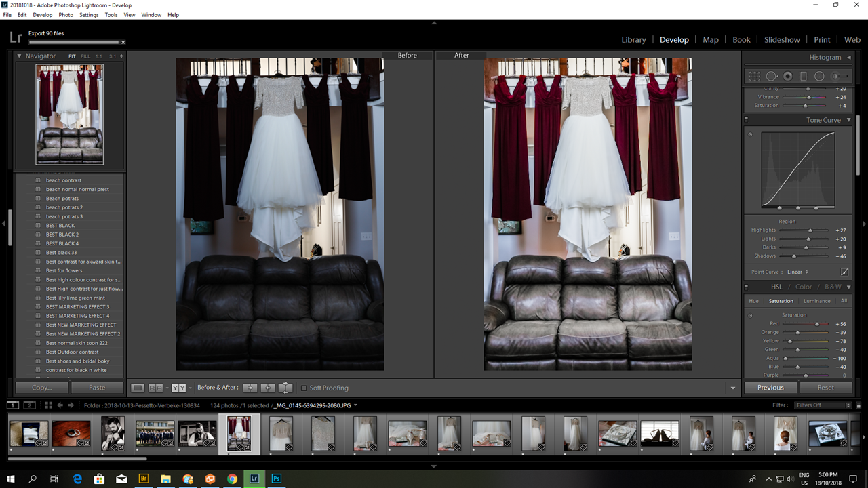Image resolution: width=868 pixels, height=488 pixels.
Task: Collapse the Tone Curve panel
Action: click(848, 120)
